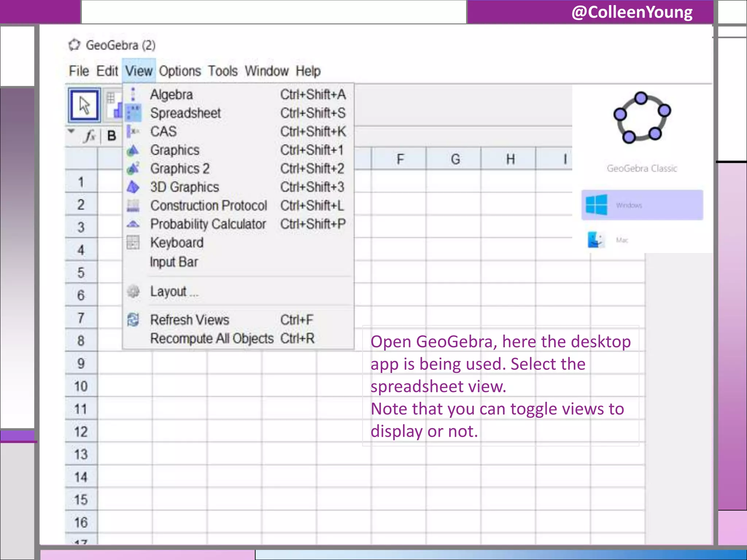Click the Layout gear icon
The width and height of the screenshot is (747, 560).
tap(133, 291)
